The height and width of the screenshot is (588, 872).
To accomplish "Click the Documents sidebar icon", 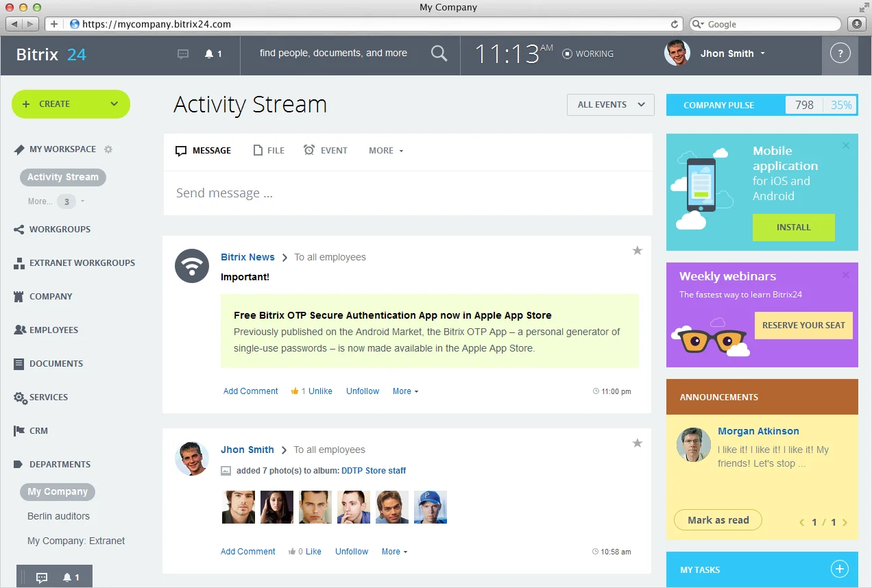I will point(19,364).
